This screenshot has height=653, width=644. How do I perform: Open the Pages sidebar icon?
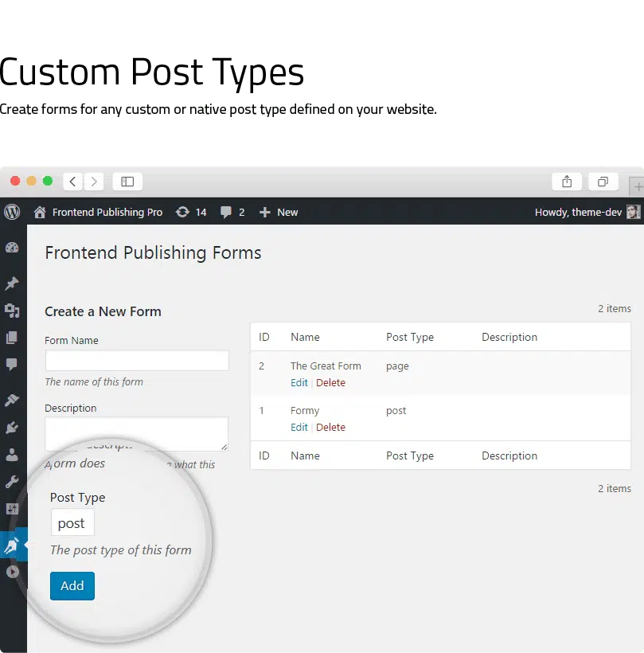tap(12, 338)
